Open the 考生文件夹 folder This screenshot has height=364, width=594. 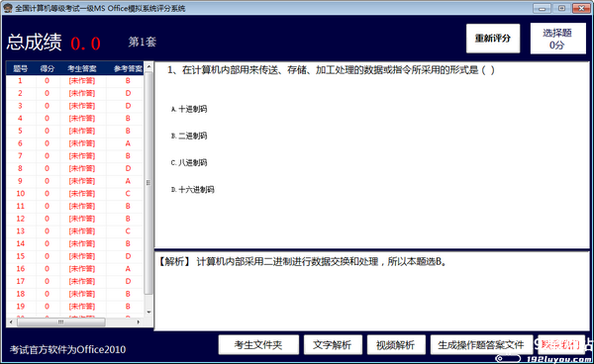pyautogui.click(x=258, y=344)
